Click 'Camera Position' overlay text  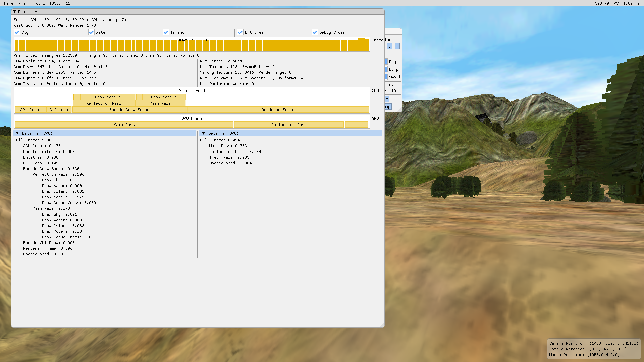point(594,343)
